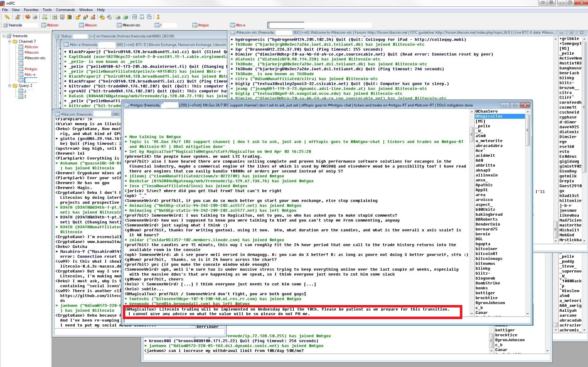Click the #mtgox nicklist scrollbar thumb
Screen dimensions: 588x367
[527, 130]
